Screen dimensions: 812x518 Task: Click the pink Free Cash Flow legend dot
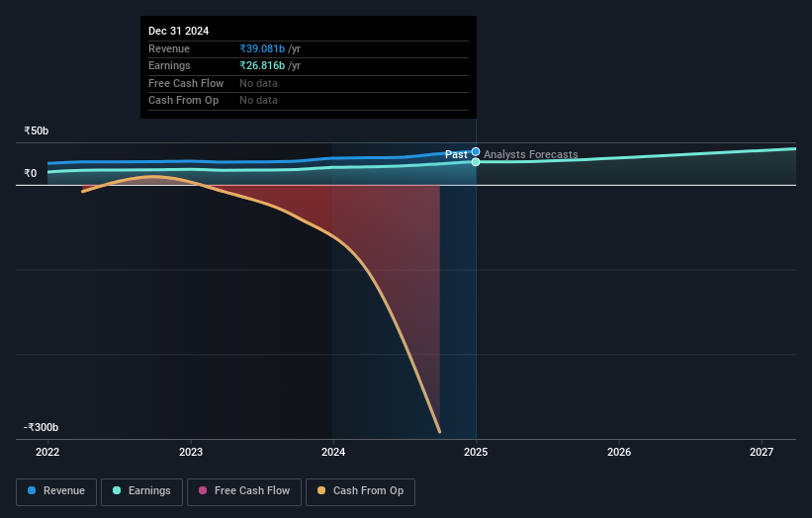[x=203, y=490]
